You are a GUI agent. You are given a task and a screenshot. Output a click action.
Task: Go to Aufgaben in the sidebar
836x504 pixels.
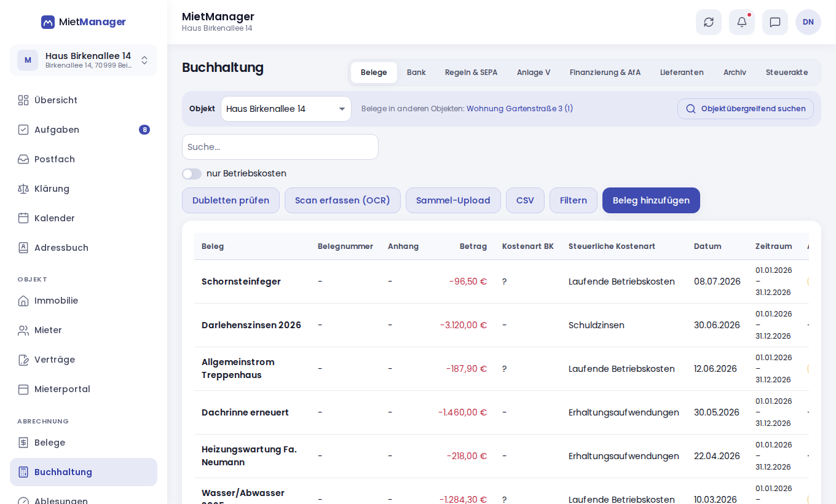pyautogui.click(x=84, y=130)
